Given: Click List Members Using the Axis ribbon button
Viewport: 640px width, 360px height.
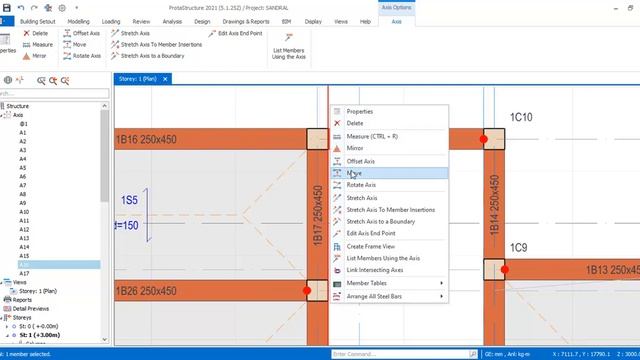Looking at the screenshot, I should click(289, 46).
